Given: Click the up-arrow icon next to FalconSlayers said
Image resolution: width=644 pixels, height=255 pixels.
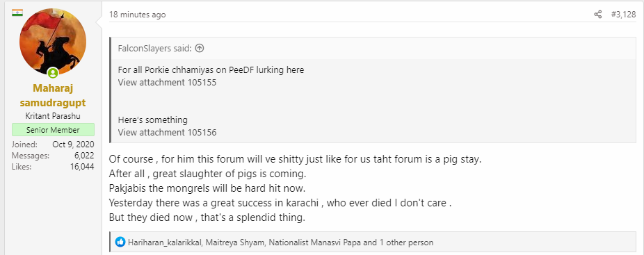Looking at the screenshot, I should pos(199,49).
